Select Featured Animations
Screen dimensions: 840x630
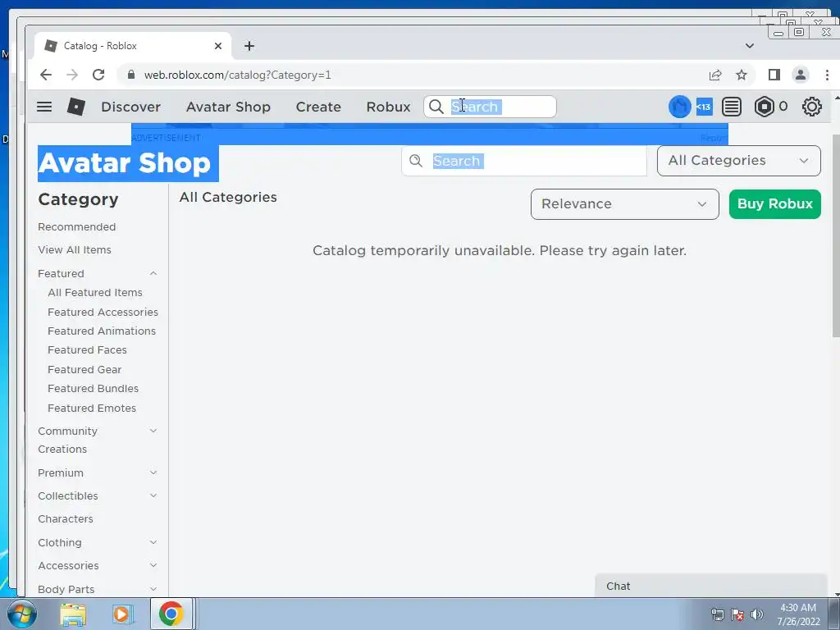click(x=102, y=331)
